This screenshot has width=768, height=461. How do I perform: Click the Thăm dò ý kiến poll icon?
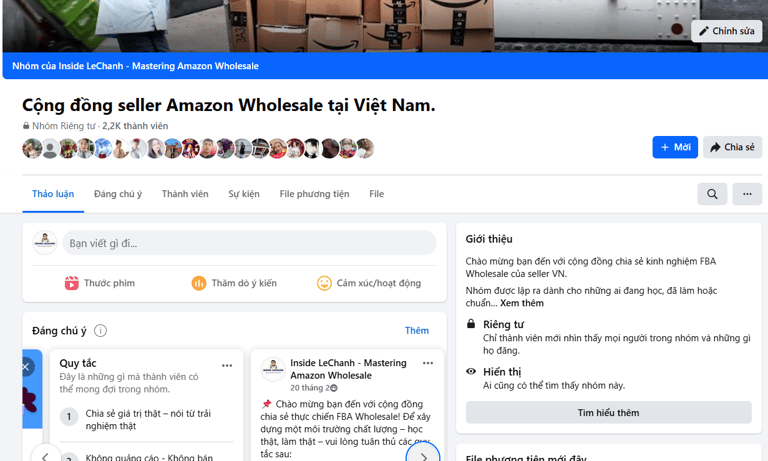(199, 283)
